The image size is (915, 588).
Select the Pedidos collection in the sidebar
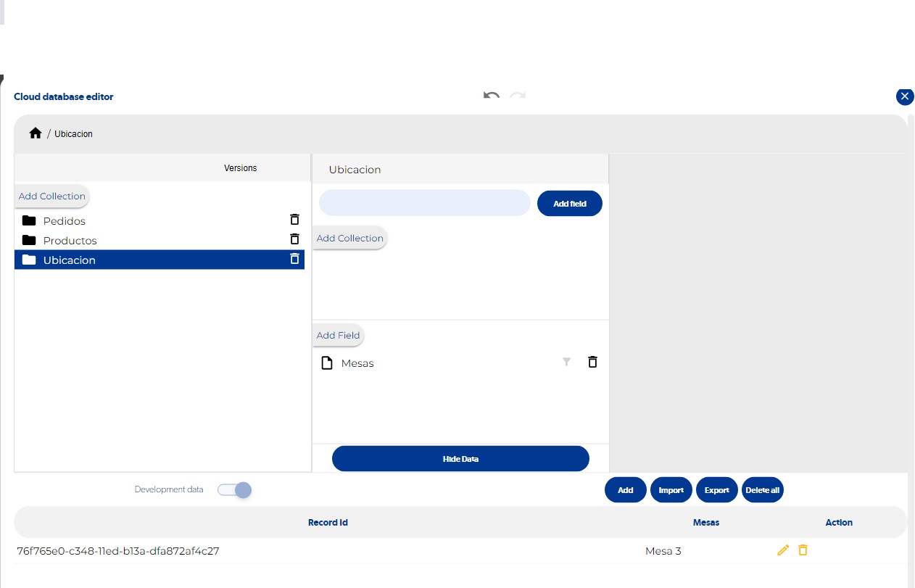(65, 220)
